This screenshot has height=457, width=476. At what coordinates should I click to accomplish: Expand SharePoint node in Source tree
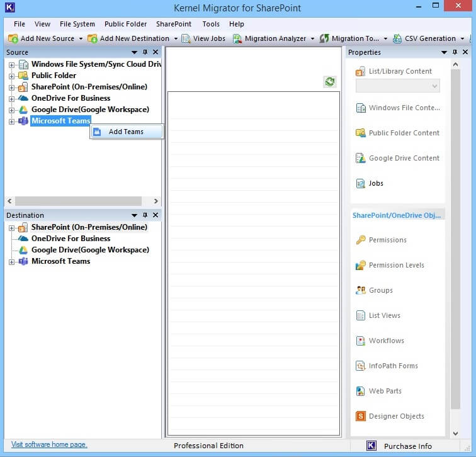pyautogui.click(x=11, y=87)
